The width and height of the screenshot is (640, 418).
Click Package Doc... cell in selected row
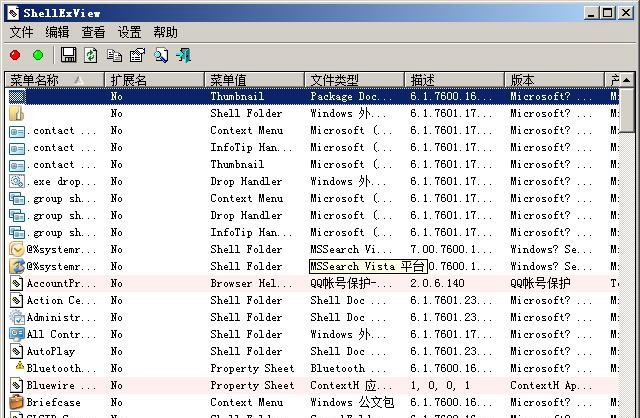click(x=351, y=96)
